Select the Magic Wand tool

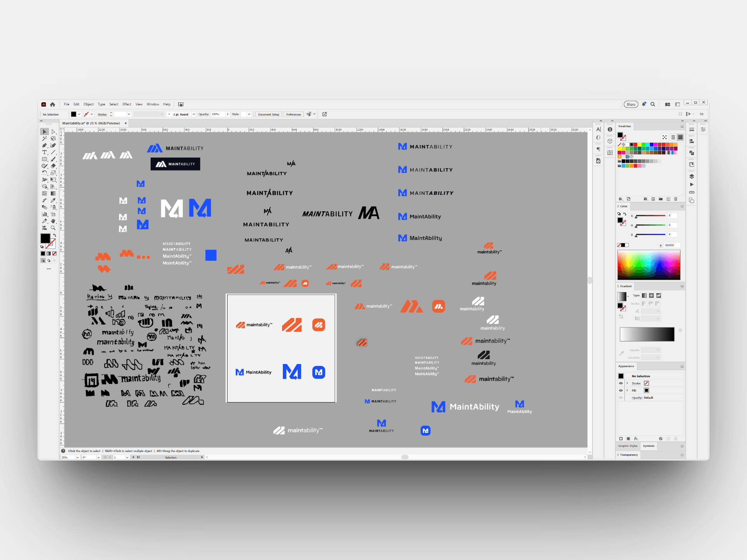(x=45, y=139)
